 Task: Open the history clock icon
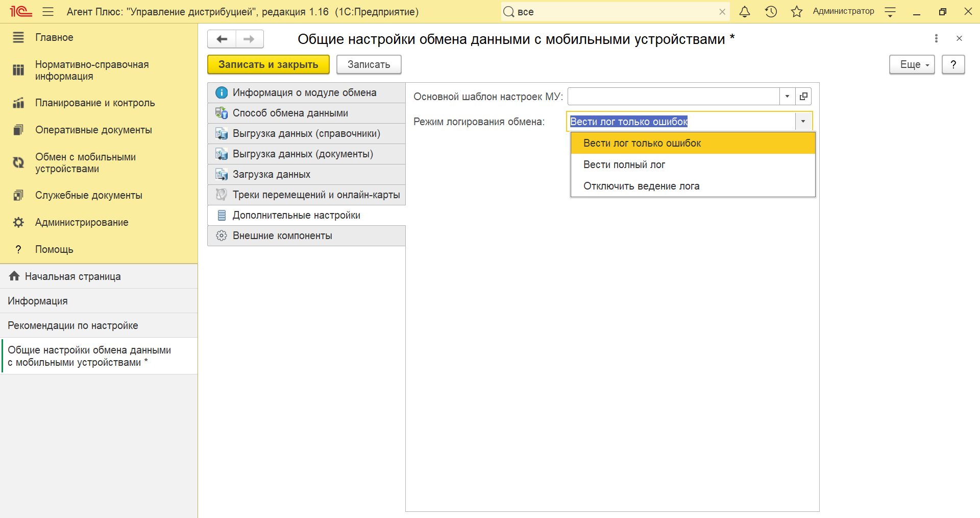tap(771, 12)
